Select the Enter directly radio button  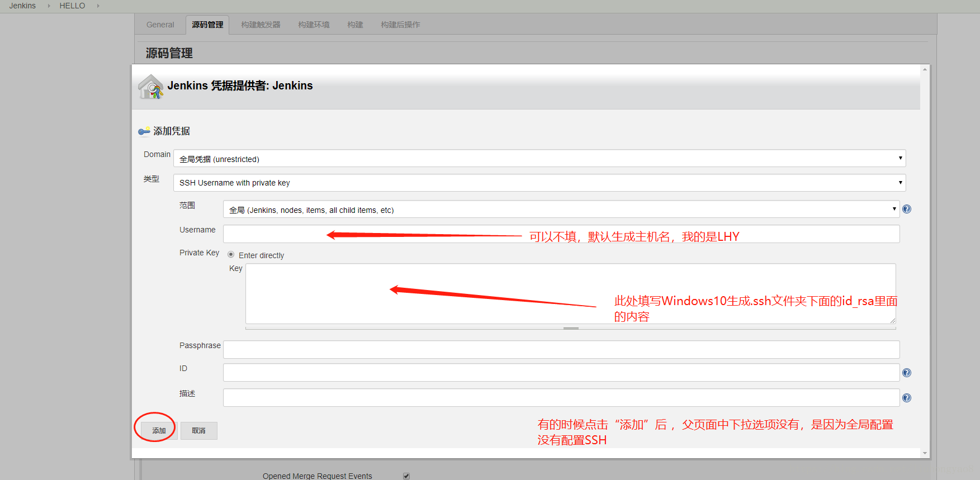[x=231, y=254]
